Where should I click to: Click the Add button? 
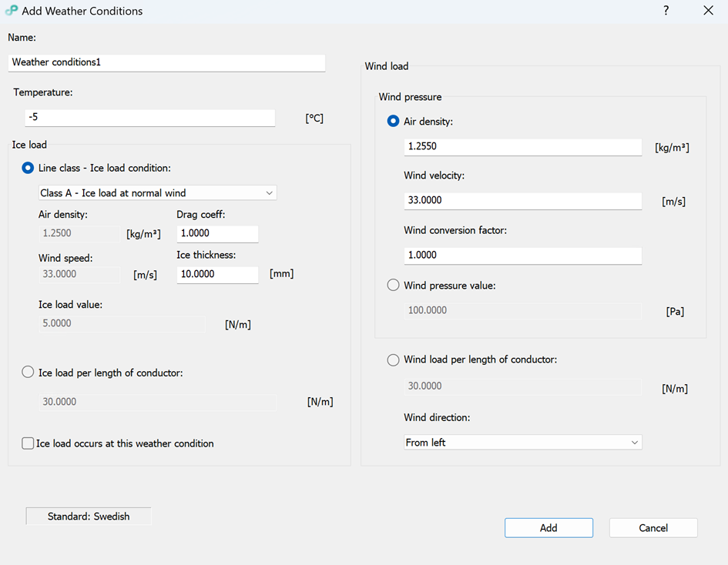pos(549,528)
